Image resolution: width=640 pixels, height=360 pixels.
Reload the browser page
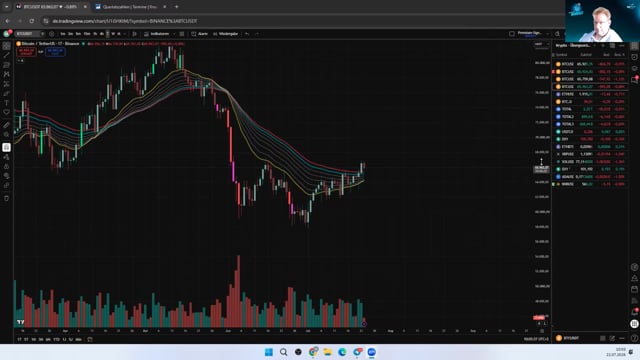coord(31,21)
